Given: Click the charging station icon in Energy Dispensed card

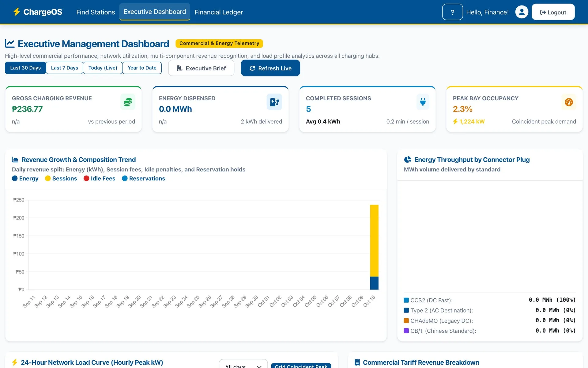Looking at the screenshot, I should (274, 102).
